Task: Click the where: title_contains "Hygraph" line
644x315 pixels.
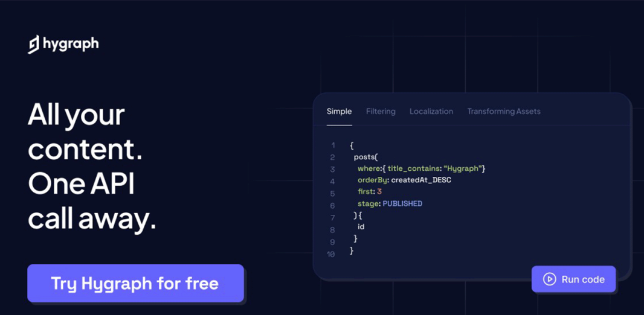Action: (422, 168)
